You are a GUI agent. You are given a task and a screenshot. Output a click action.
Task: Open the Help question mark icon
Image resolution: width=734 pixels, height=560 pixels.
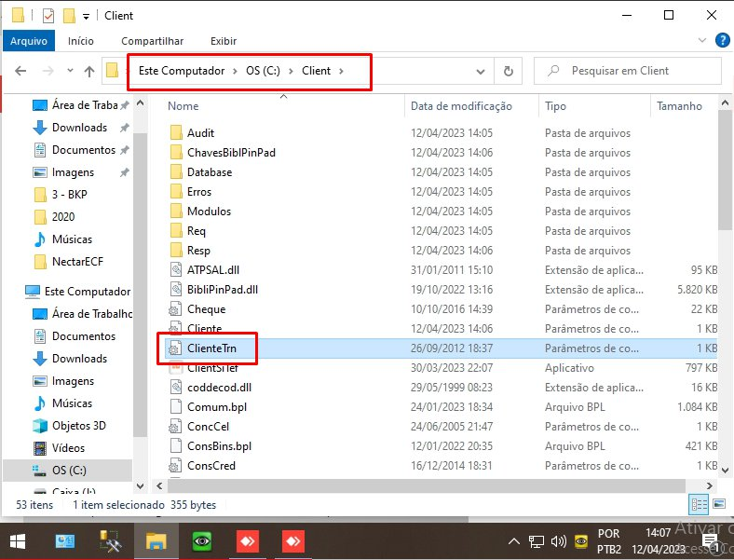tap(722, 41)
